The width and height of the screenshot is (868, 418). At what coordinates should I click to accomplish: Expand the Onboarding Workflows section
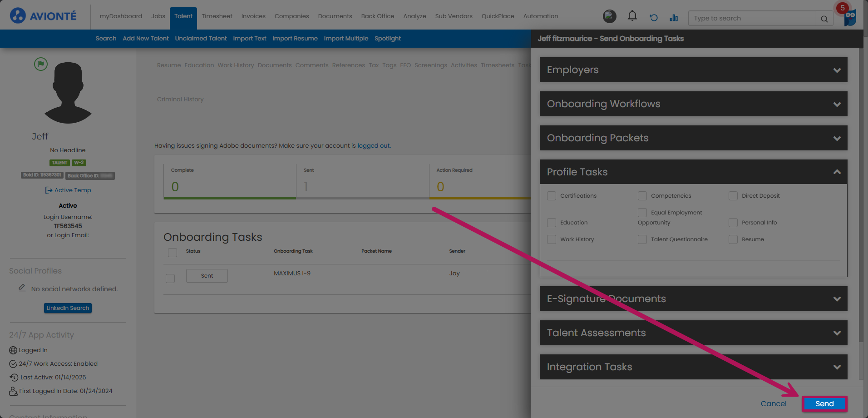click(693, 104)
